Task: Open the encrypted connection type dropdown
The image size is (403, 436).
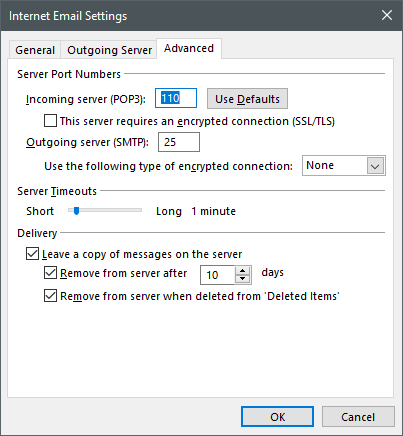Action: pos(344,165)
